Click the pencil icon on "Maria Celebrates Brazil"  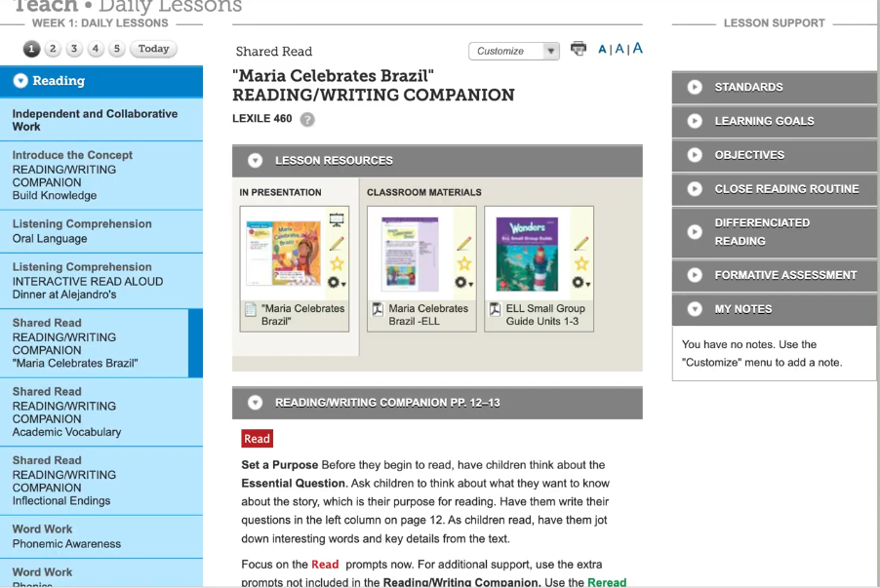(x=336, y=245)
